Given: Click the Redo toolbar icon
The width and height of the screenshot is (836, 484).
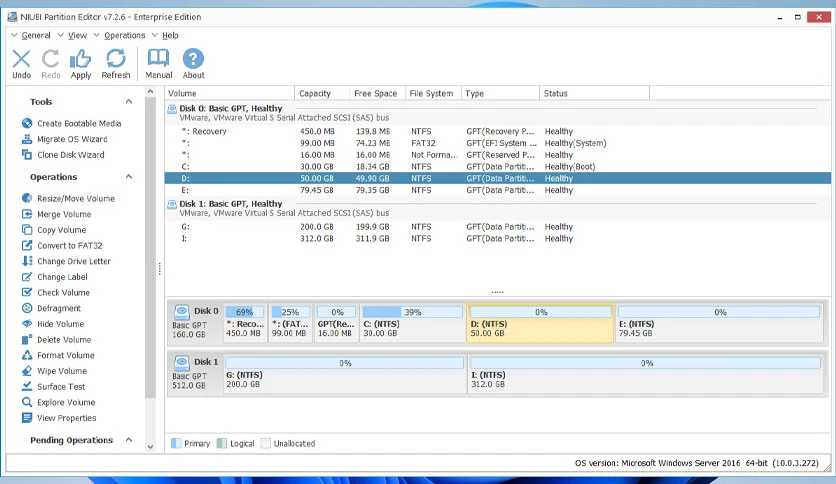Looking at the screenshot, I should coord(51,64).
